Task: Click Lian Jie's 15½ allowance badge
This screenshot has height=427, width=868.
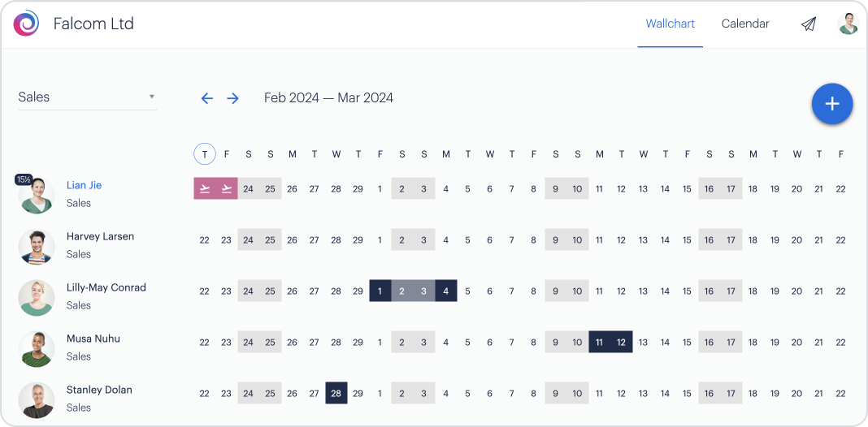Action: pyautogui.click(x=23, y=179)
